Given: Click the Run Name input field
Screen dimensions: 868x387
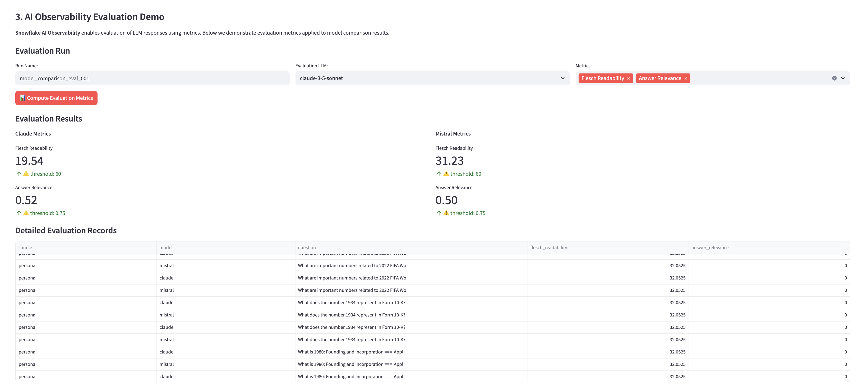Looking at the screenshot, I should (152, 78).
